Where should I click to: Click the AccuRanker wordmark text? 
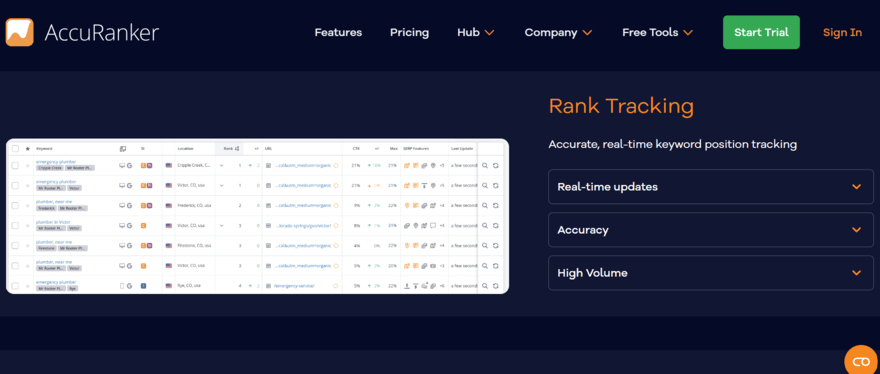tap(102, 33)
